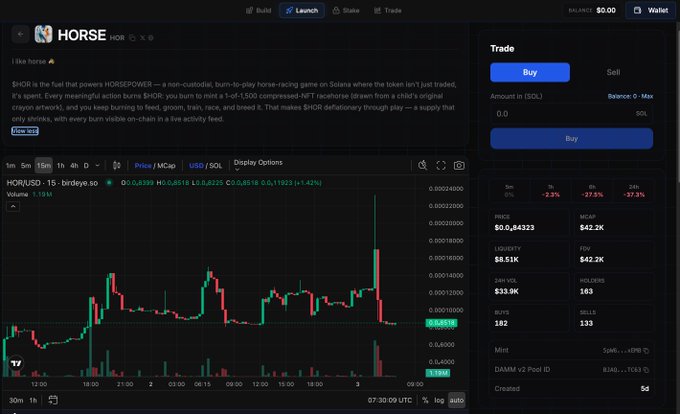
Task: Click the 1.19M volume label on axis
Action: (x=438, y=373)
